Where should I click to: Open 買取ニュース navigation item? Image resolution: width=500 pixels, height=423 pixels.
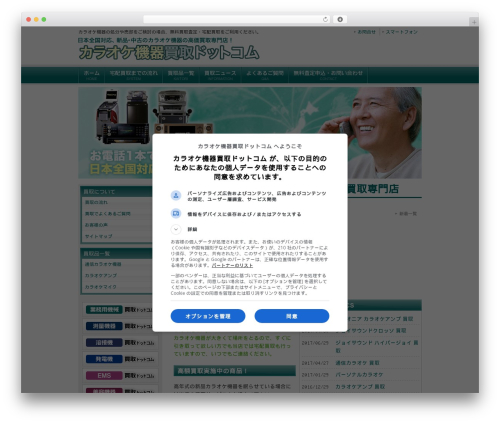coord(220,75)
